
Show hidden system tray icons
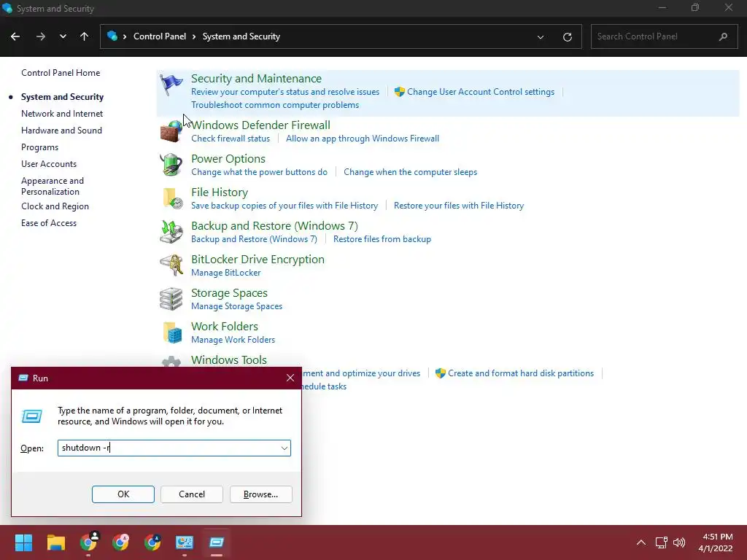[x=641, y=542]
